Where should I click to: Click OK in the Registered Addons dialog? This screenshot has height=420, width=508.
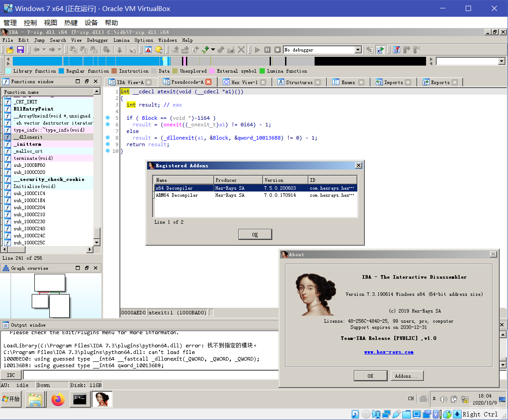click(255, 235)
